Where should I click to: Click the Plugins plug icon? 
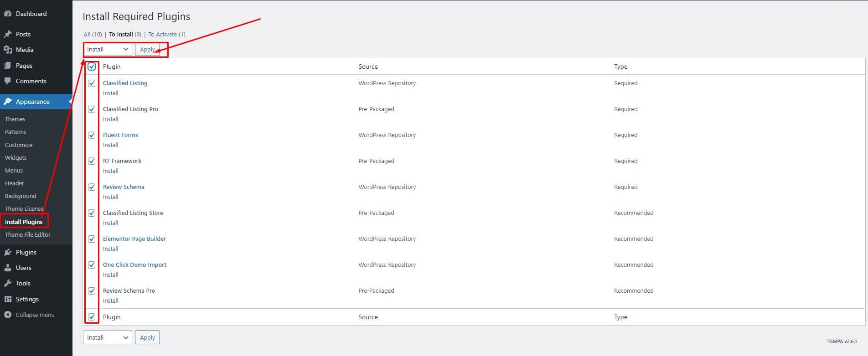[x=8, y=252]
